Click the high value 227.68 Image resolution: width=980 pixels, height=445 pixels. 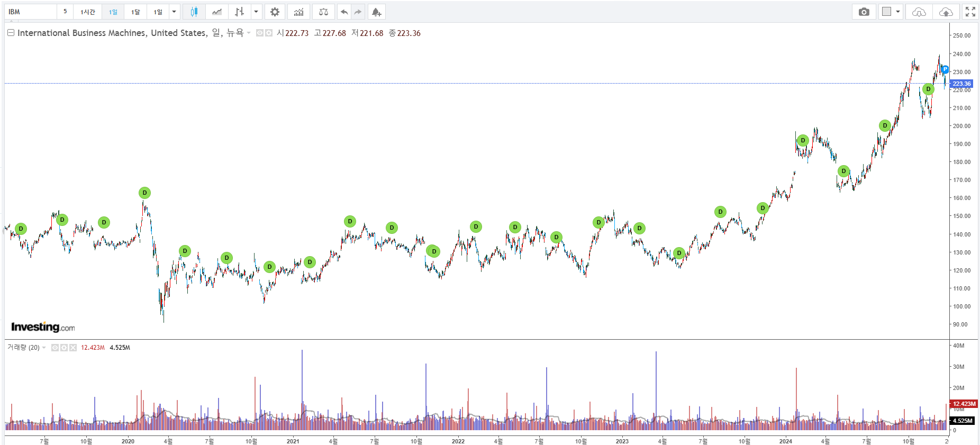pyautogui.click(x=334, y=33)
